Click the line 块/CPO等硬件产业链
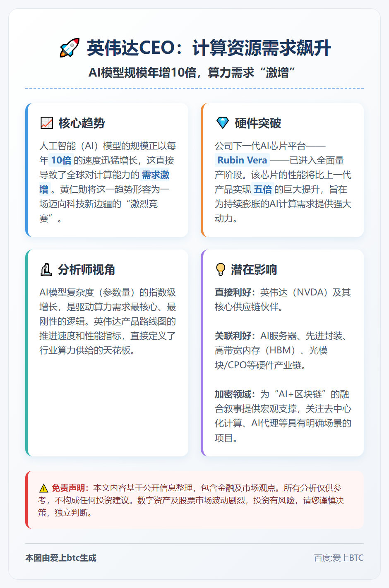389x588 pixels. click(261, 365)
